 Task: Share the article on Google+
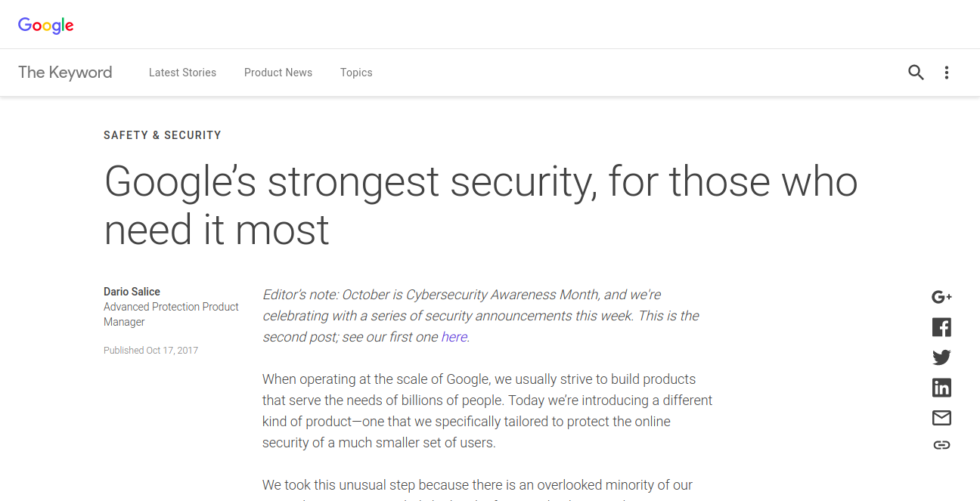[941, 297]
